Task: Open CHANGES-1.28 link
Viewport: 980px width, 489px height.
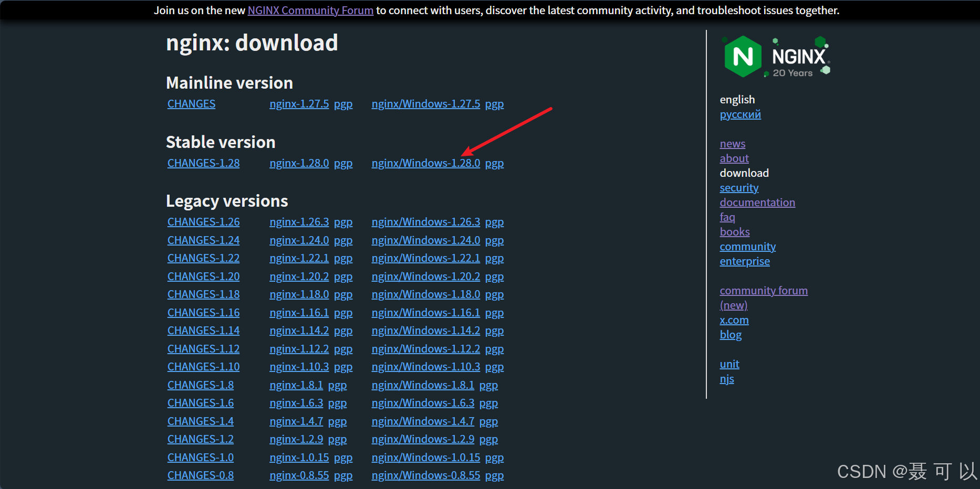Action: (203, 163)
